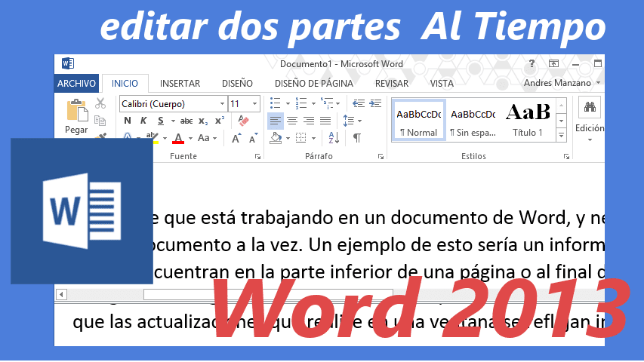Align text left
The width and height of the screenshot is (644, 362).
pos(275,121)
